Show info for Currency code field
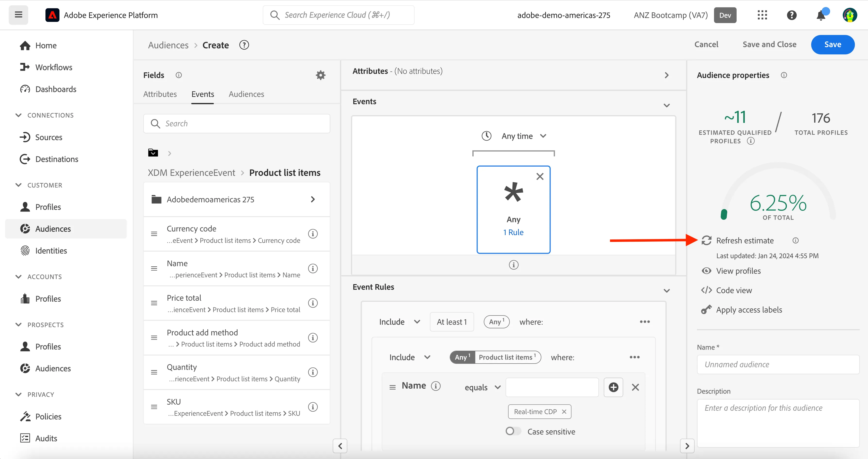Screen dimensions: 868x459 coord(313,234)
